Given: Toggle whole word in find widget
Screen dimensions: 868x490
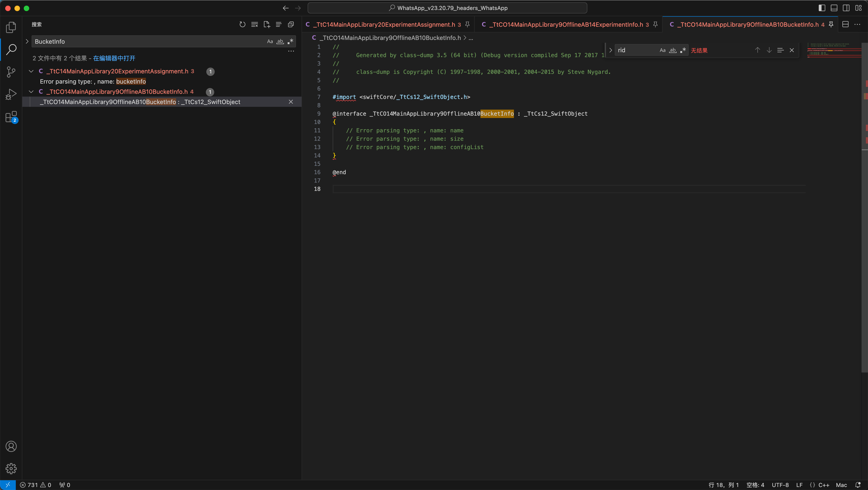Looking at the screenshot, I should point(673,50).
